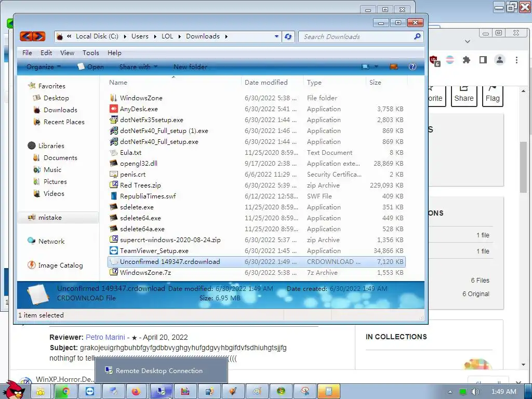Image resolution: width=532 pixels, height=399 pixels.
Task: Select the WindowsZone.7z archive
Action: 145,272
